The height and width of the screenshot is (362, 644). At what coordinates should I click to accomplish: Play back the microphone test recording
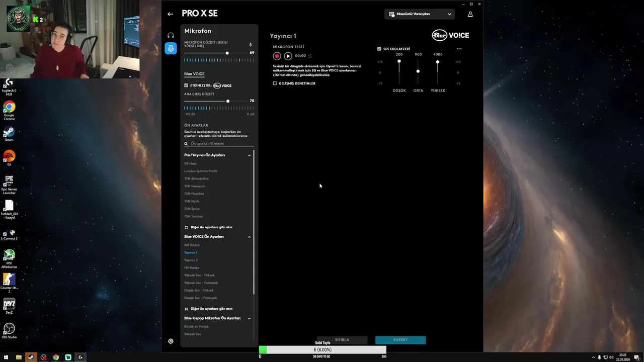[288, 56]
